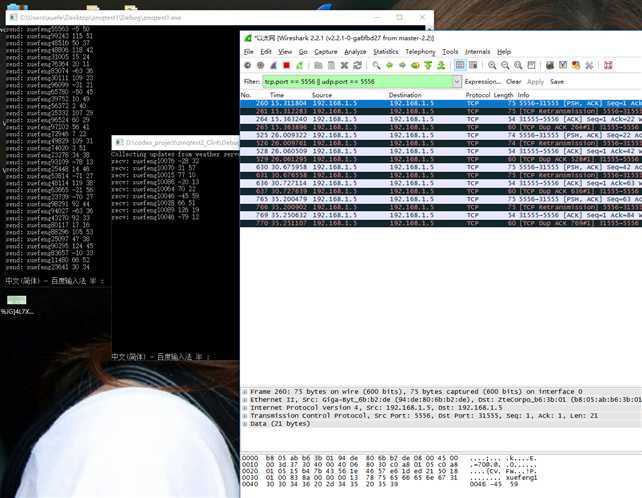Screen dimensions: 642x498
Task: Select packet number 260 in the list
Action: click(441, 104)
